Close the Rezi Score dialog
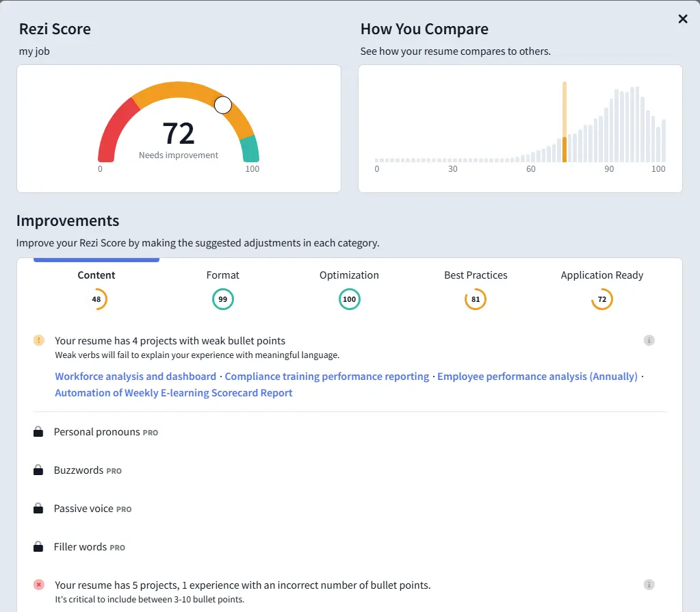This screenshot has height=612, width=700. pos(683,18)
